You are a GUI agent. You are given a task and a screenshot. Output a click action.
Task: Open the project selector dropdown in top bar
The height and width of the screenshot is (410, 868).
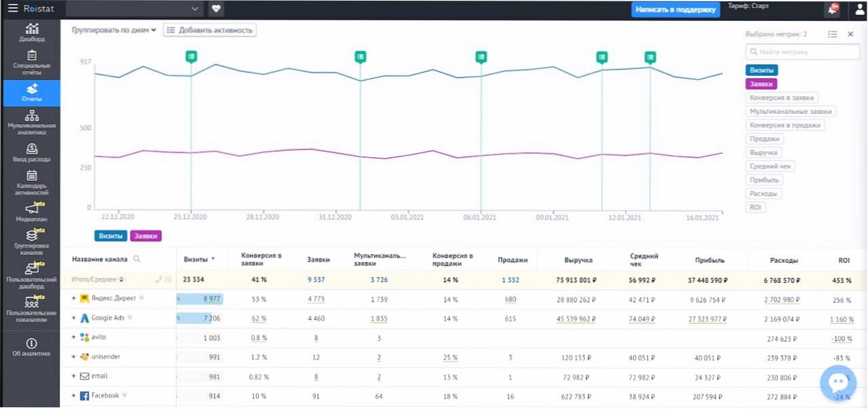coord(135,9)
